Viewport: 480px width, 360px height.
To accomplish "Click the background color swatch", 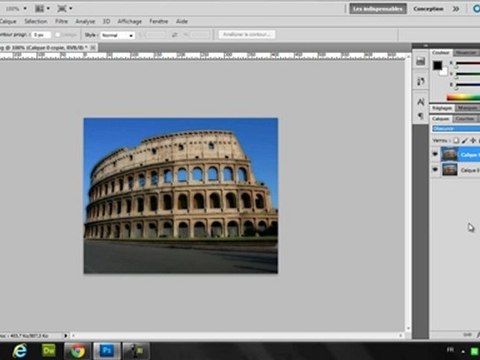I will click(444, 72).
